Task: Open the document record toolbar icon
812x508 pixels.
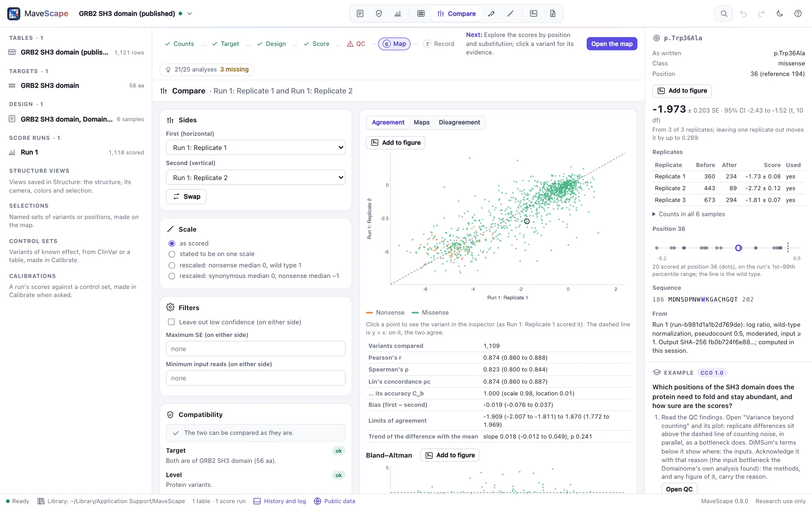Action: [x=553, y=13]
